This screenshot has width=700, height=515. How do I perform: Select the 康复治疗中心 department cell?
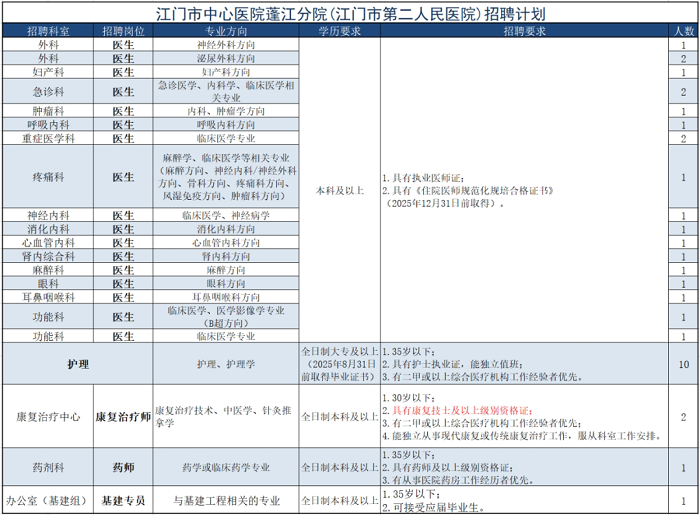click(x=48, y=416)
